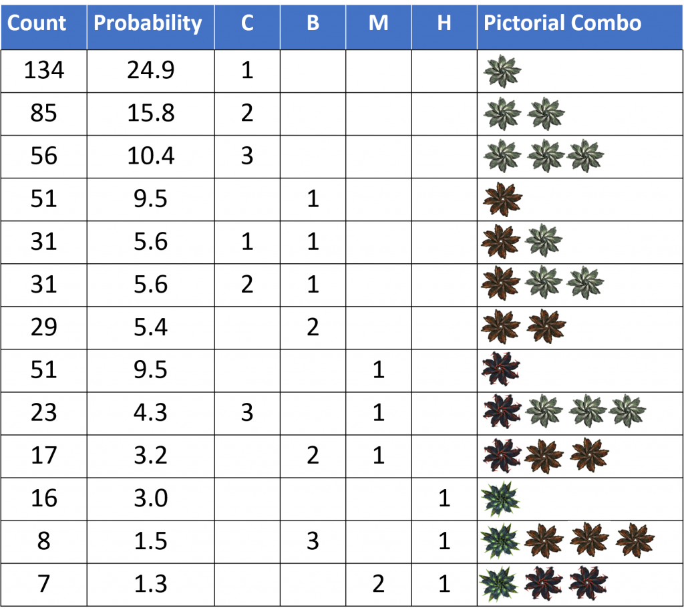Screen dimensions: 684x616
Task: Select the spiky green herb in the 8 row
Action: click(500, 541)
